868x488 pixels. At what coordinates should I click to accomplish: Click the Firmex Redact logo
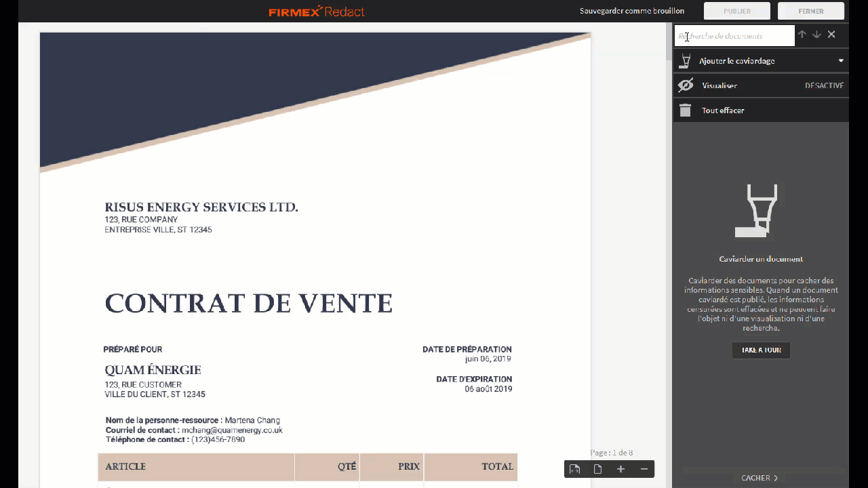tap(317, 11)
